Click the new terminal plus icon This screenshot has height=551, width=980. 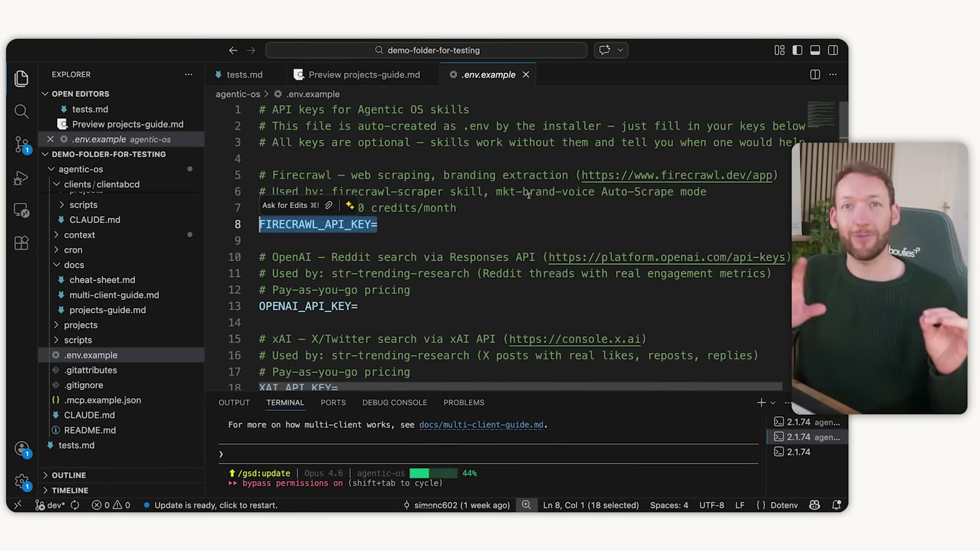pyautogui.click(x=761, y=403)
